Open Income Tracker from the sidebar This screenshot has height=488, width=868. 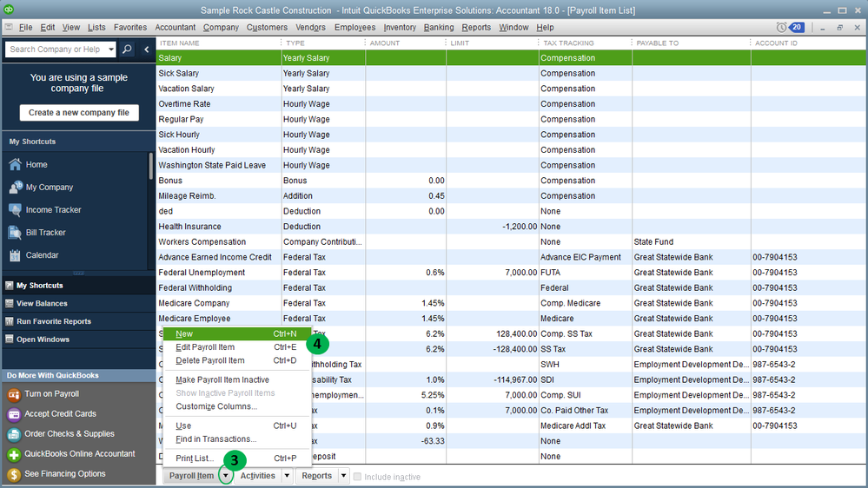click(14, 210)
